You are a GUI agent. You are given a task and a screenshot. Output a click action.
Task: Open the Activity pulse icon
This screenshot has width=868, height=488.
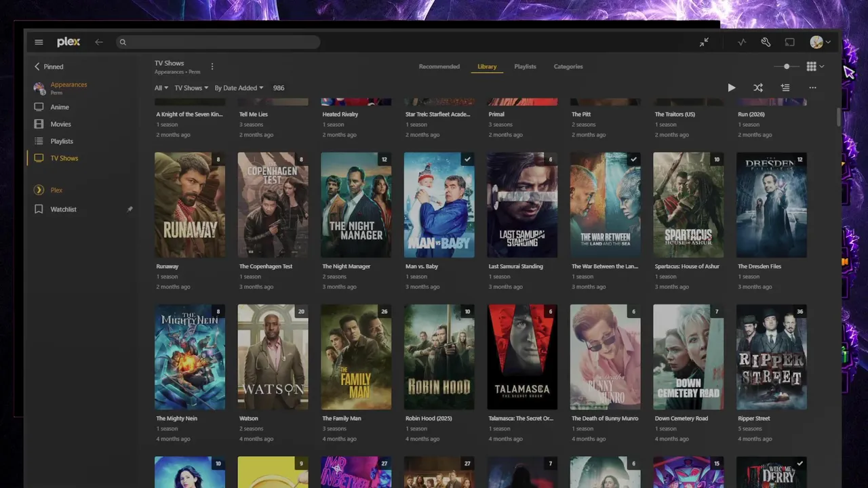click(x=742, y=42)
